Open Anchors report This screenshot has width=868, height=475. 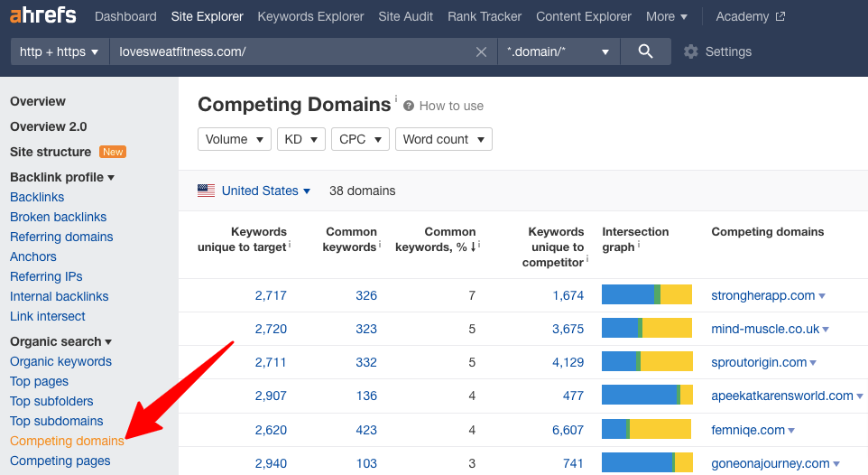pos(33,257)
